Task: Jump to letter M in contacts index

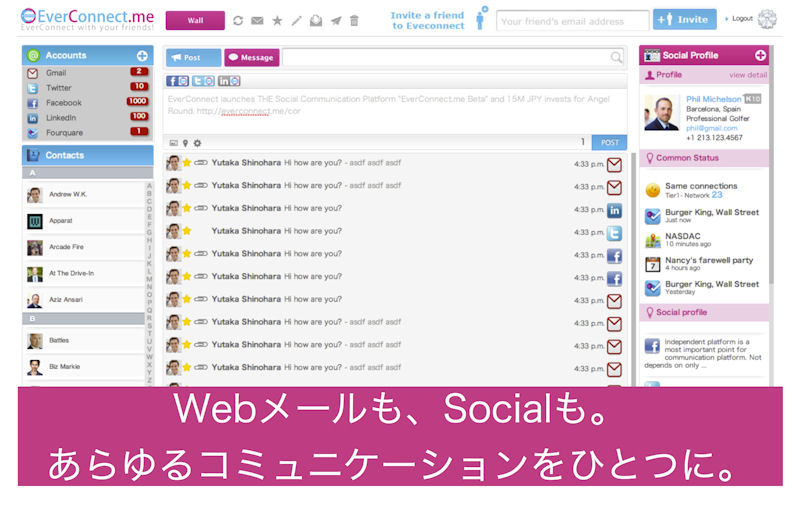Action: coord(149,279)
